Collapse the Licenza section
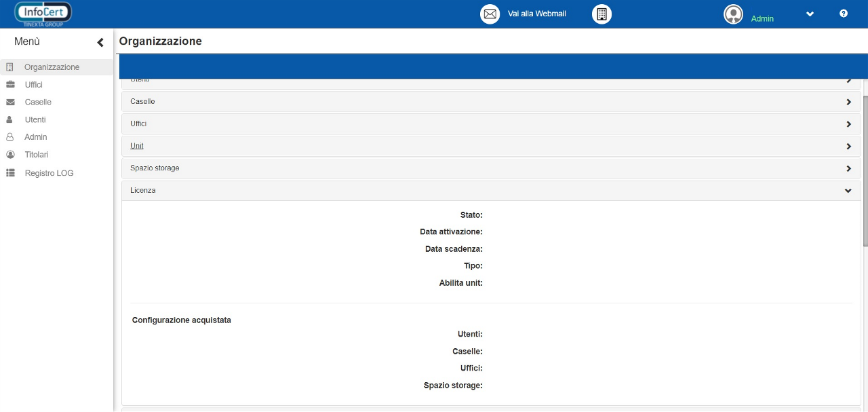This screenshot has width=868, height=412. 848,191
